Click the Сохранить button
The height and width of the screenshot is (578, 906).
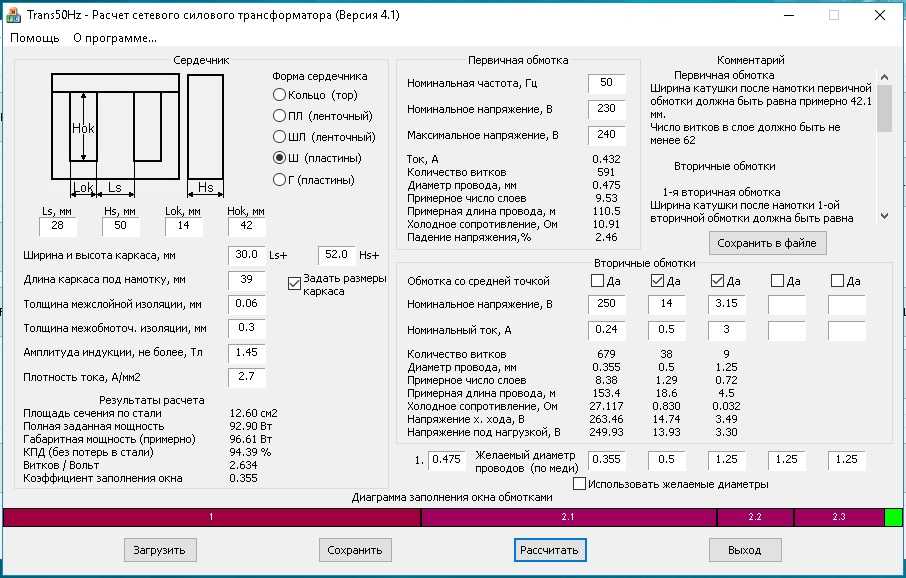pos(355,550)
